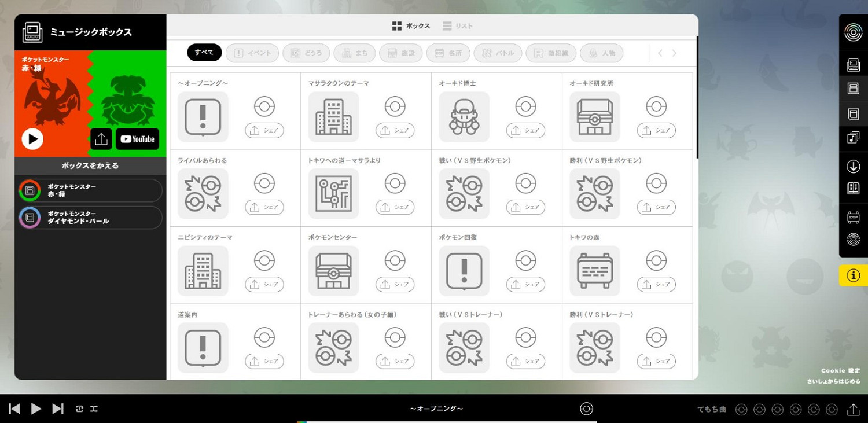Click the playback progress bar at bottom
Image resolution: width=868 pixels, height=423 pixels.
tap(446, 421)
